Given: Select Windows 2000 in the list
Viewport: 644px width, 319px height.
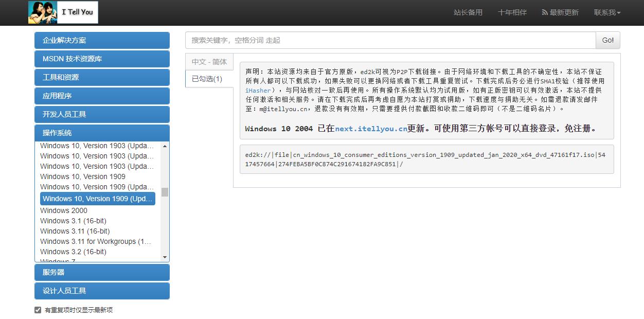Looking at the screenshot, I should click(64, 210).
